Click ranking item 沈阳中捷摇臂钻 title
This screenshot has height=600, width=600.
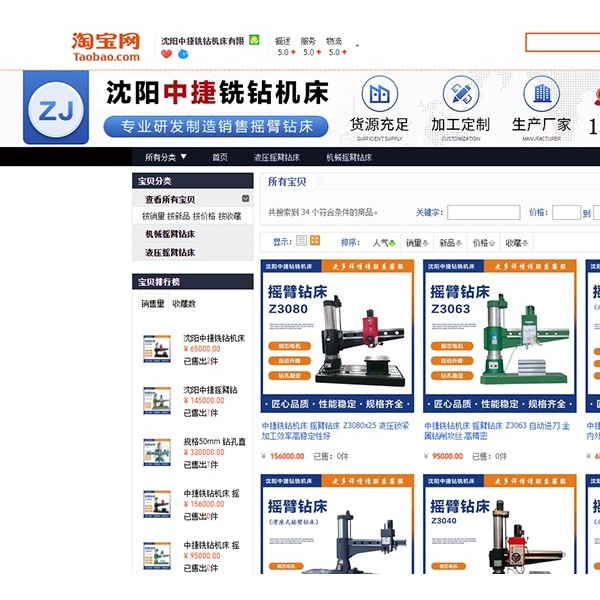(210, 390)
